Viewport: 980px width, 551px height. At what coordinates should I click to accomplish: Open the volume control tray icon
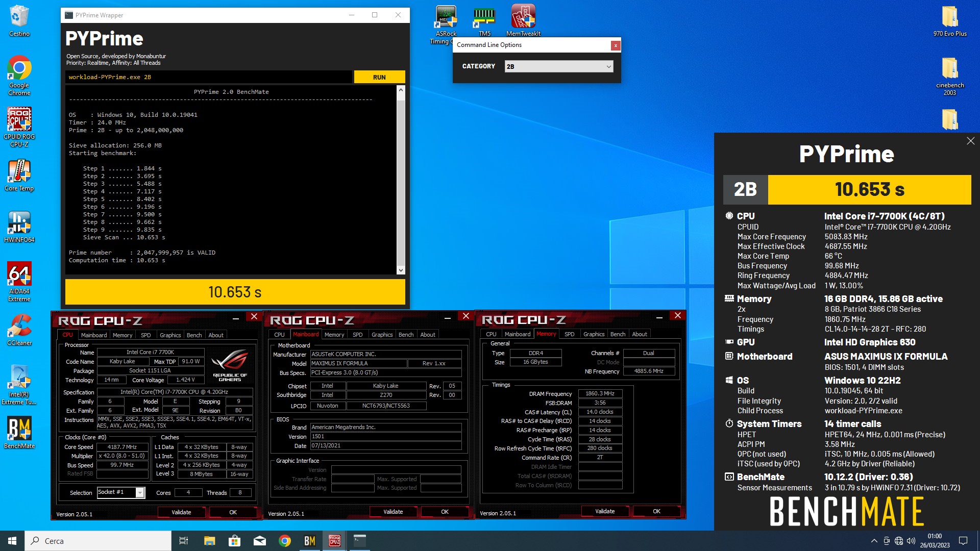pyautogui.click(x=911, y=541)
